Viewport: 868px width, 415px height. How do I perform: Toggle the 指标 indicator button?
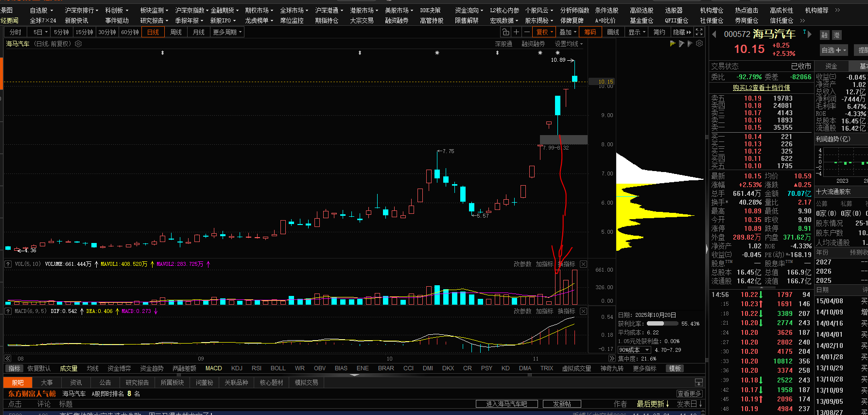15,368
